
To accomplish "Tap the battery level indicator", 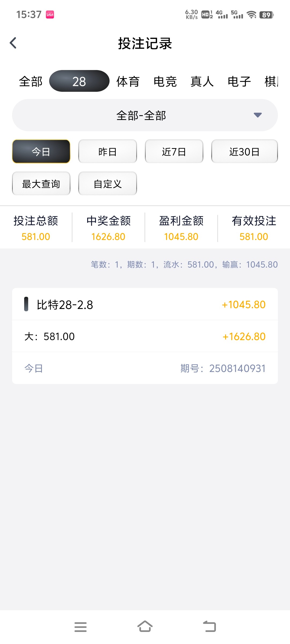I will point(266,15).
